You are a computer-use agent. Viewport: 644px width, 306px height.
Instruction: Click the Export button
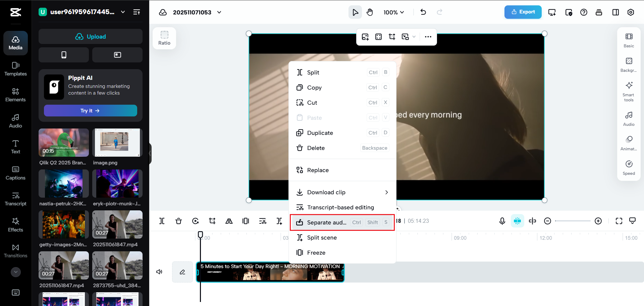[x=523, y=12]
